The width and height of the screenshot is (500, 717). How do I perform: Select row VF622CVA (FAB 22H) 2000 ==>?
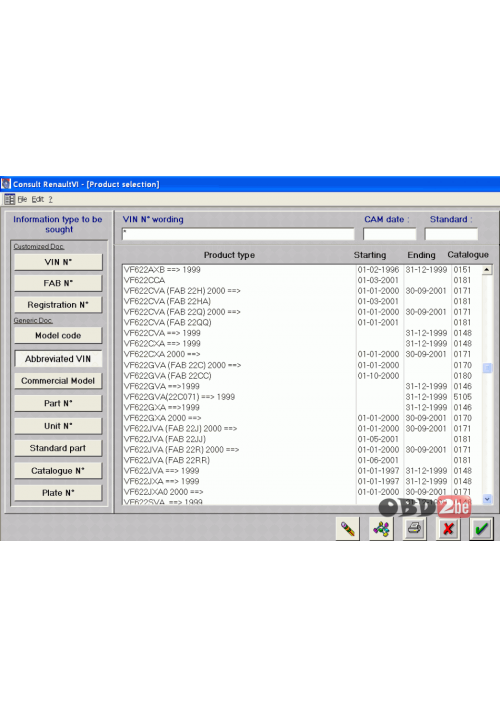point(302,291)
